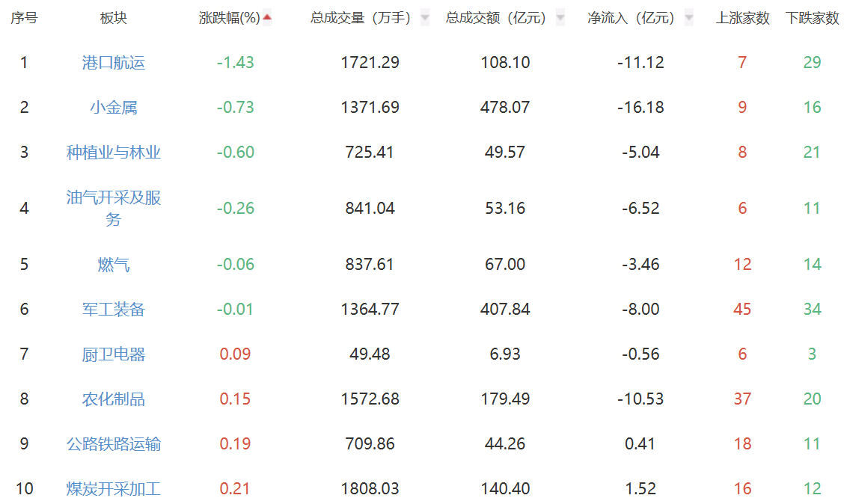Open the 公路铁路运输 sector link
The height and width of the screenshot is (504, 844).
tap(114, 444)
